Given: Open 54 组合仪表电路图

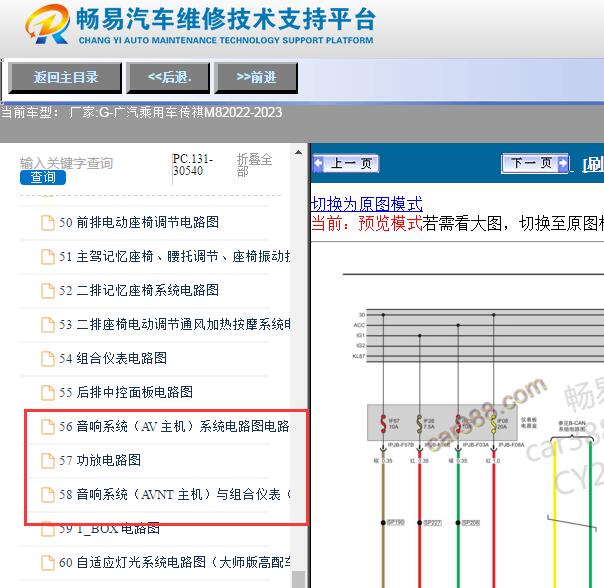Looking at the screenshot, I should (113, 358).
